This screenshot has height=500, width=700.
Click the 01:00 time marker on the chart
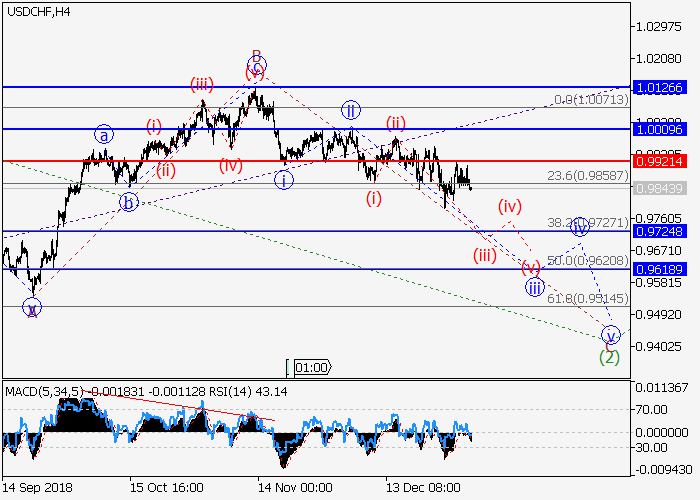pos(312,367)
